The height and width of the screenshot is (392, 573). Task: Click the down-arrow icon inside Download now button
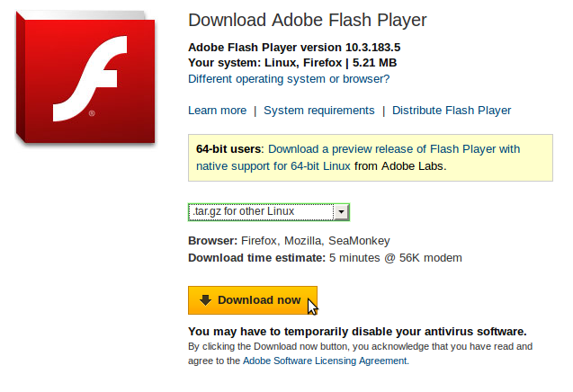[x=205, y=300]
